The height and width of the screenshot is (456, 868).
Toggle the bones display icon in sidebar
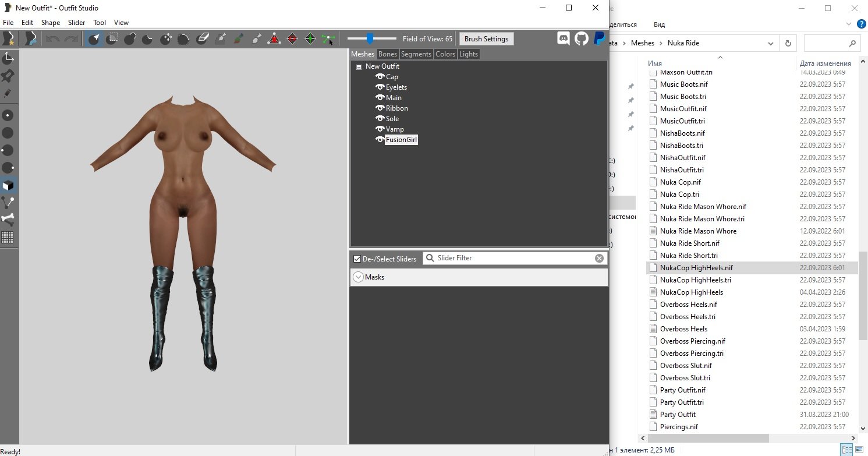coord(8,220)
